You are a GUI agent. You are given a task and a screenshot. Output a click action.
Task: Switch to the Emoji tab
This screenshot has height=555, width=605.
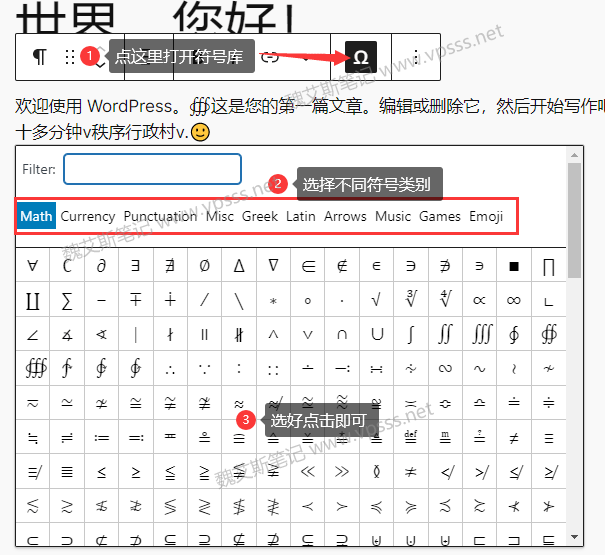click(x=486, y=216)
